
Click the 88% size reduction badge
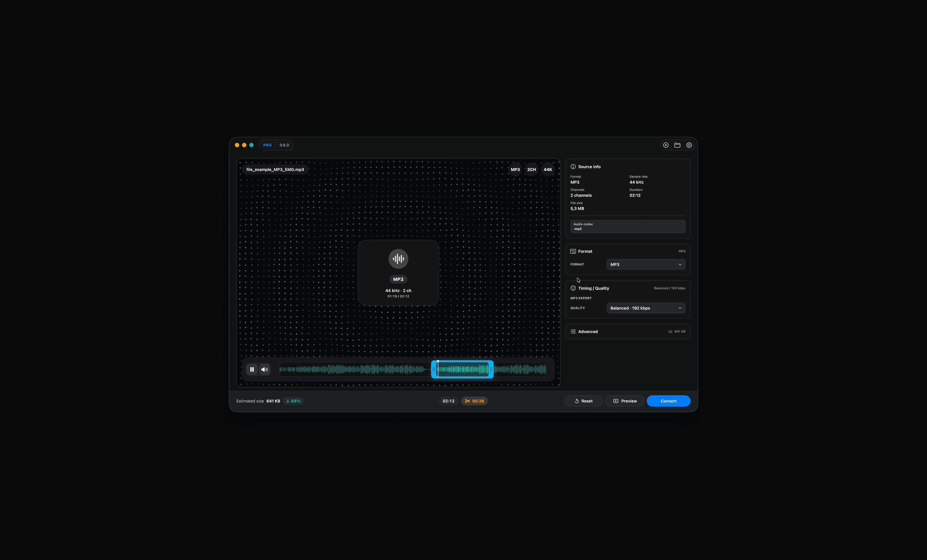[x=294, y=401]
